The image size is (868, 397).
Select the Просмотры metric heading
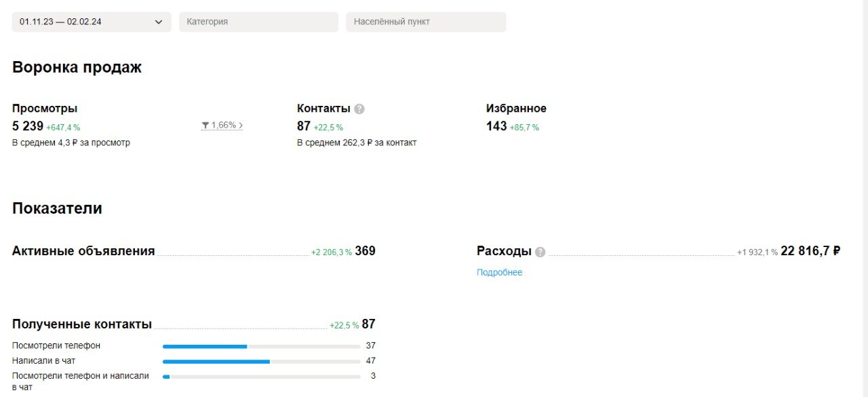(45, 109)
